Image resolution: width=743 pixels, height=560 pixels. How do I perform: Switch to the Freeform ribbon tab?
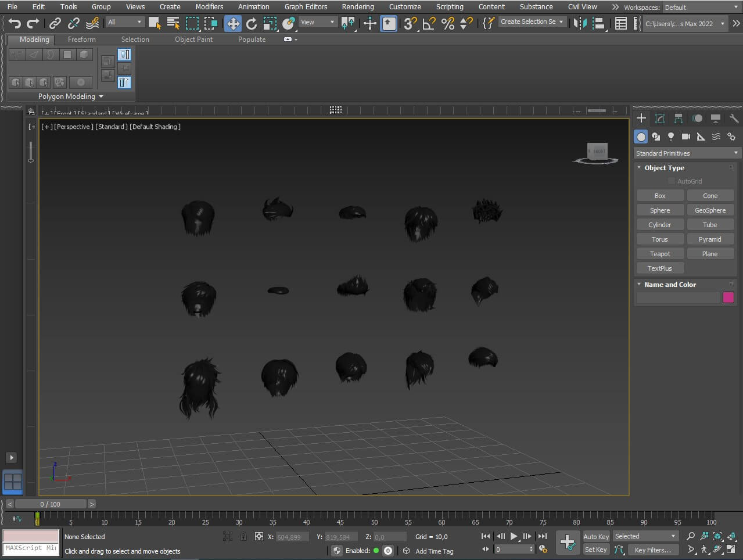tap(81, 40)
